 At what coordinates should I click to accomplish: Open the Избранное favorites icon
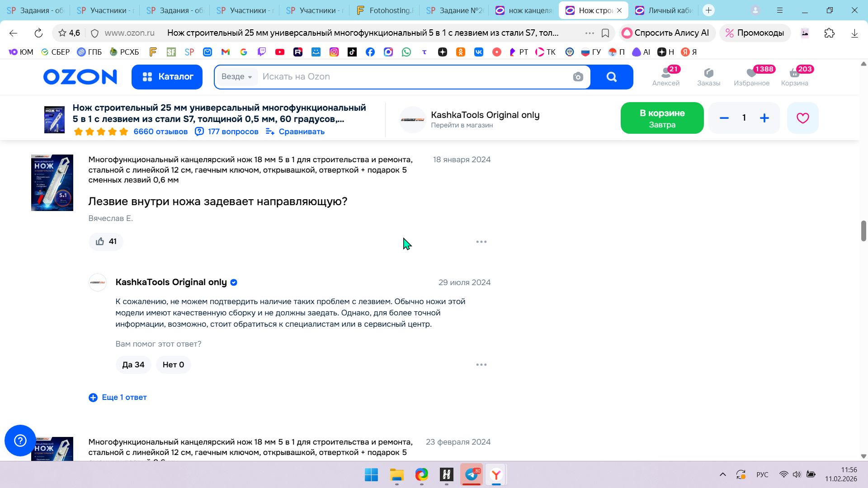(x=751, y=76)
